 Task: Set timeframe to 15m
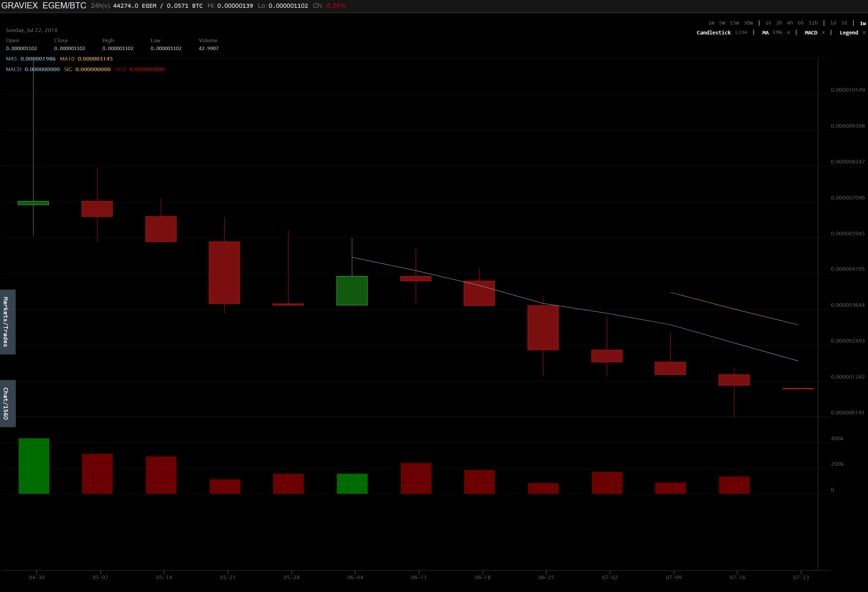[x=734, y=23]
